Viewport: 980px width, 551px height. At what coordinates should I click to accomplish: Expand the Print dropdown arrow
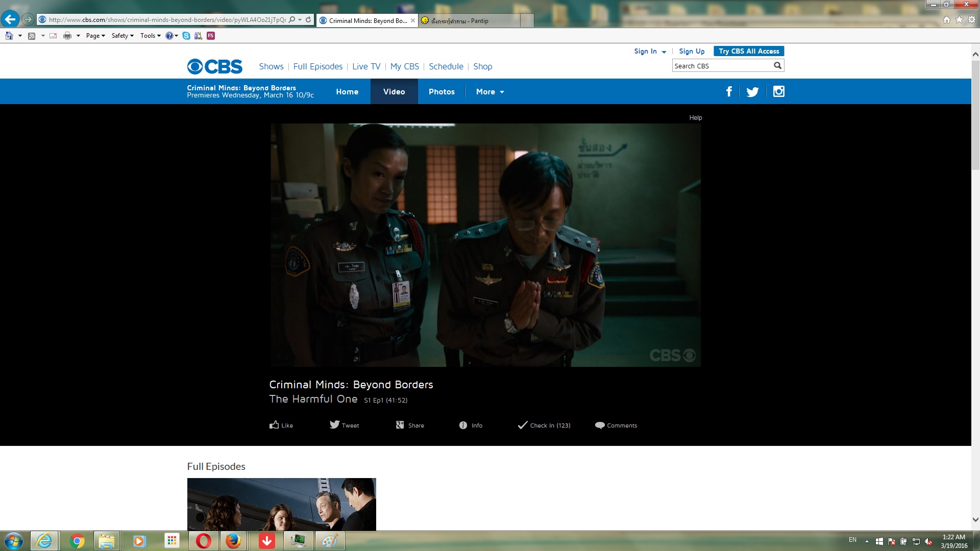click(x=78, y=36)
